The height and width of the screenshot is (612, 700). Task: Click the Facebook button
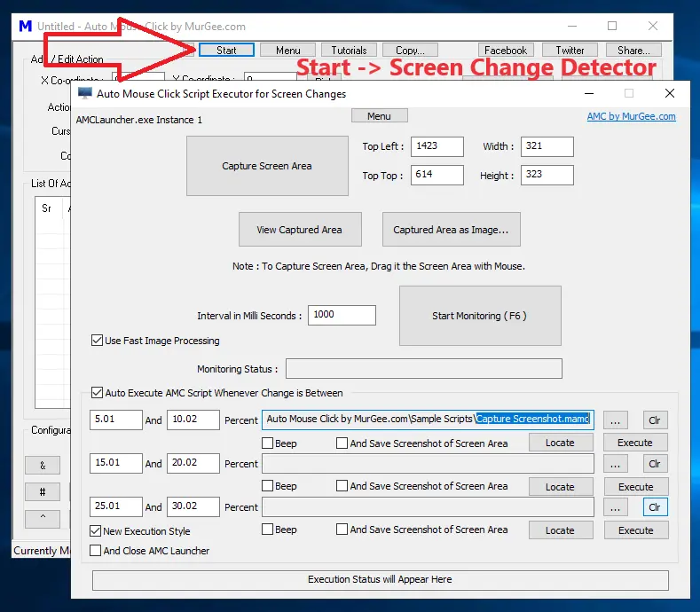tap(506, 50)
